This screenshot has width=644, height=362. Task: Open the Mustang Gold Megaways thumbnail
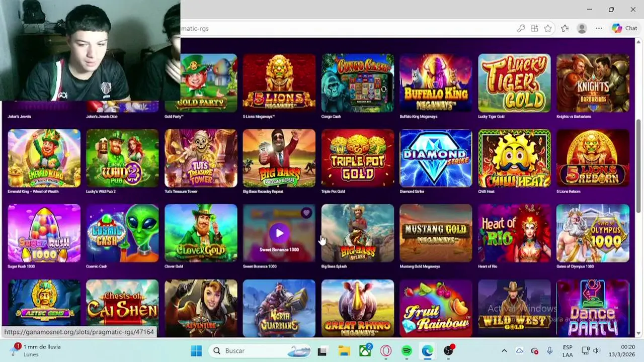point(436,233)
